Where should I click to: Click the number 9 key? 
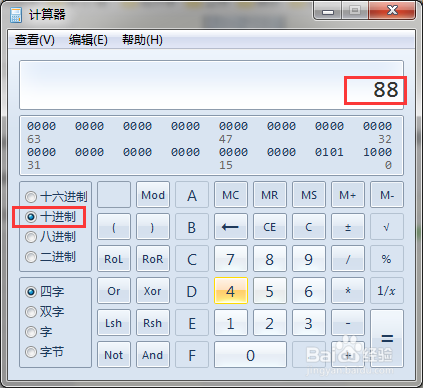(309, 259)
